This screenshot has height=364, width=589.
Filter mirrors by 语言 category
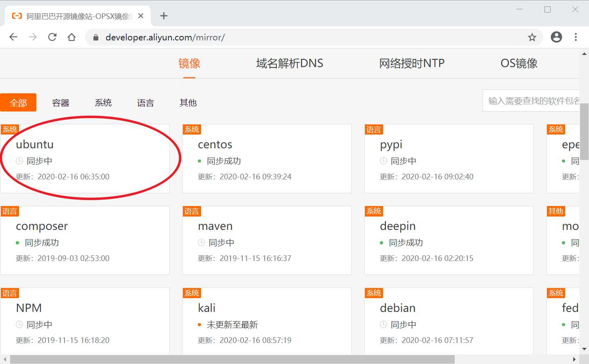(146, 103)
